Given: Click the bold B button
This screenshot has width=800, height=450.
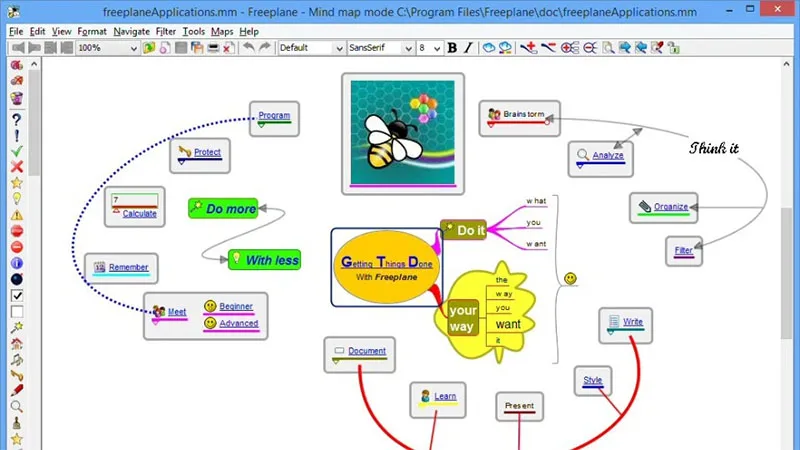Looking at the screenshot, I should (452, 48).
